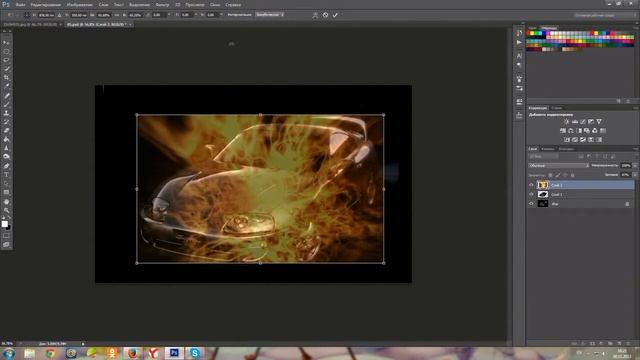This screenshot has width=640, height=360.
Task: Switch to warp mode in the options bar
Action: point(315,15)
